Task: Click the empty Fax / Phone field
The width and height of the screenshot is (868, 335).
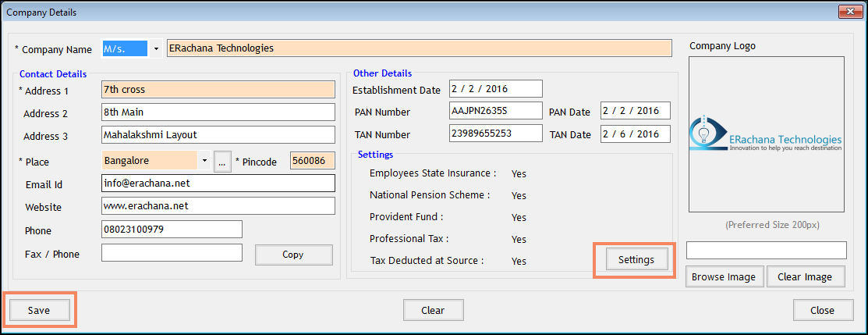Action: click(172, 252)
